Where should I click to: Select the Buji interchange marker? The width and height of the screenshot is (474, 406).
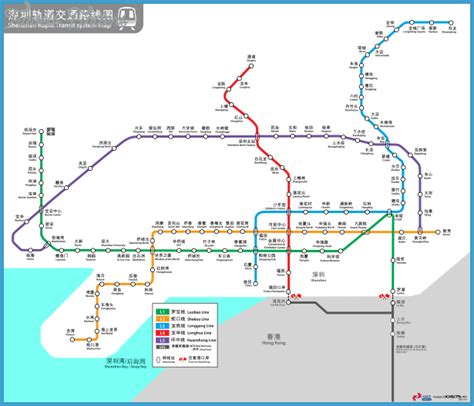[x=387, y=144]
